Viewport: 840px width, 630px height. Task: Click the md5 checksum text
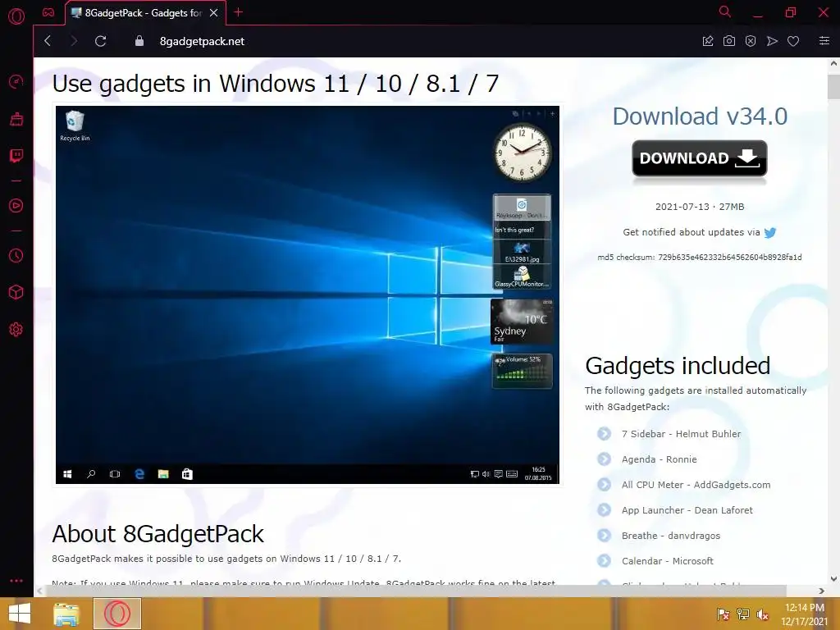(700, 257)
